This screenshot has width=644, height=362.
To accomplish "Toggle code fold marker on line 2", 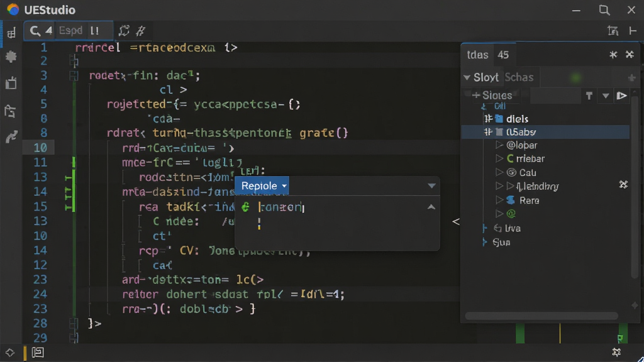I will coord(74,62).
